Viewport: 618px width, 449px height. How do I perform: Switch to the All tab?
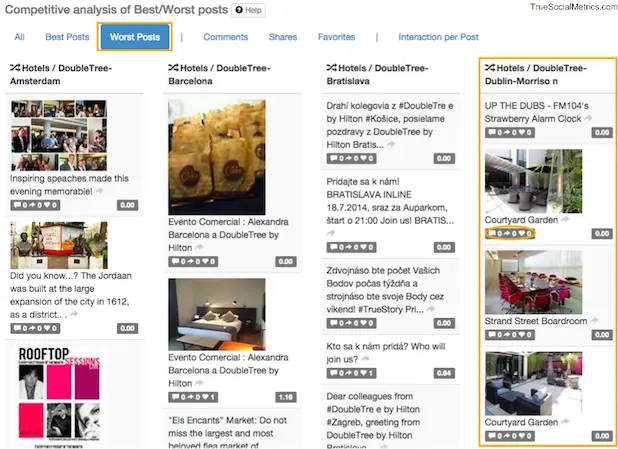pos(19,37)
